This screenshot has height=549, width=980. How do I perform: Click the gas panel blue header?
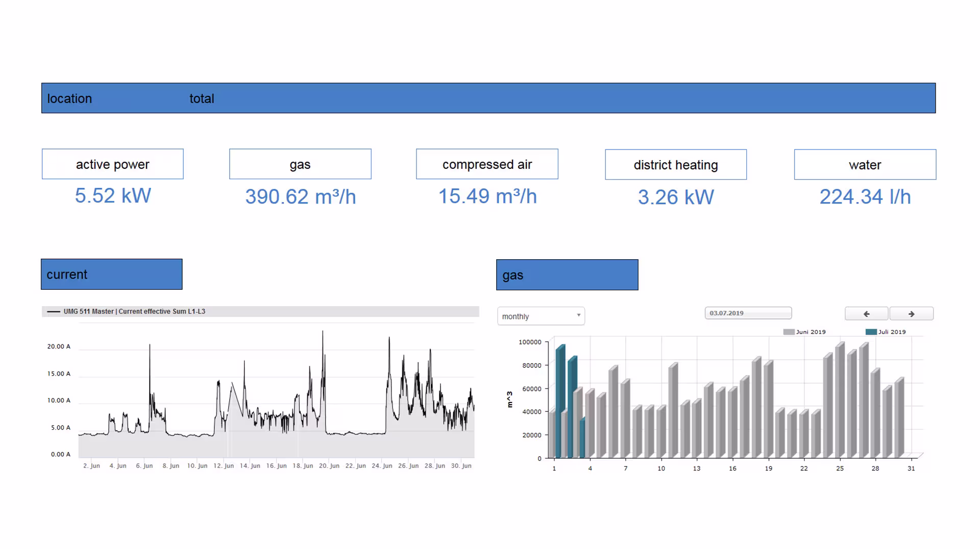pyautogui.click(x=567, y=274)
